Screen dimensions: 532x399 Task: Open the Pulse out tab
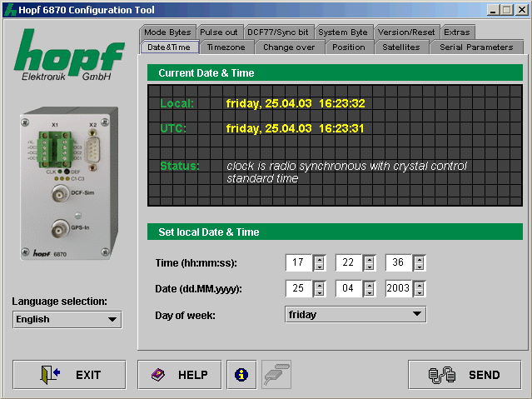[x=219, y=32]
